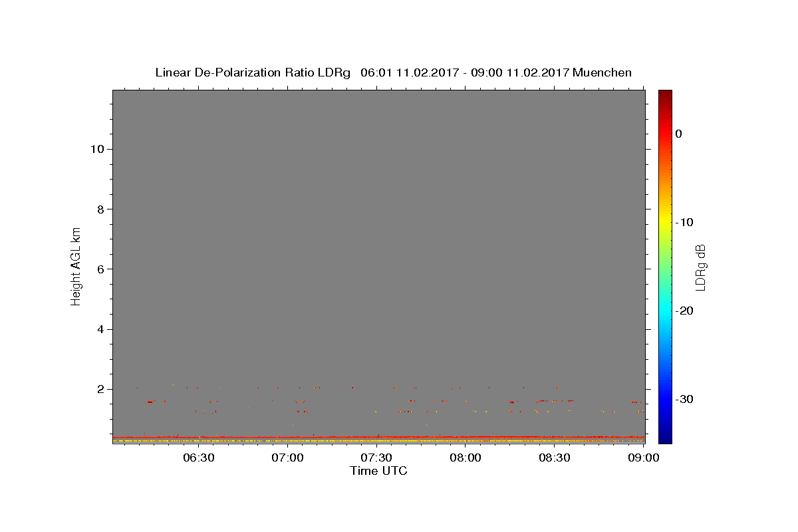Click the 6 km height tick label
The height and width of the screenshot is (532, 798).
pyautogui.click(x=100, y=269)
